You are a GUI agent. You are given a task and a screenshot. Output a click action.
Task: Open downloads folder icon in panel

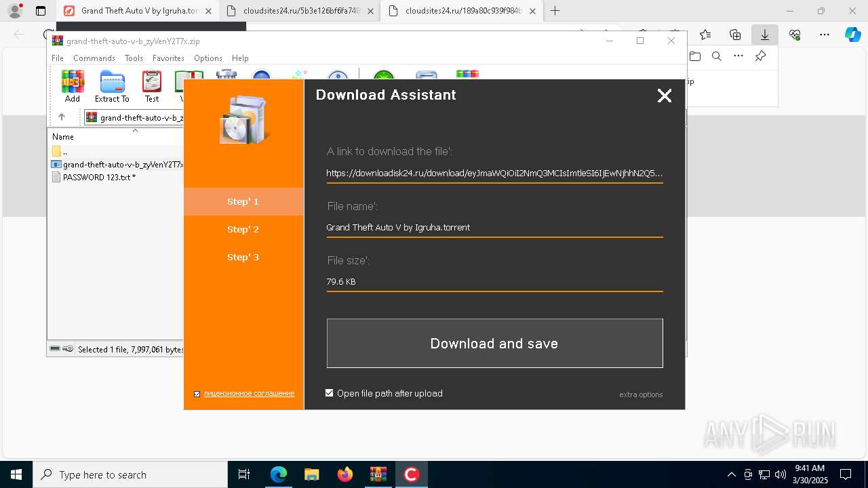695,56
